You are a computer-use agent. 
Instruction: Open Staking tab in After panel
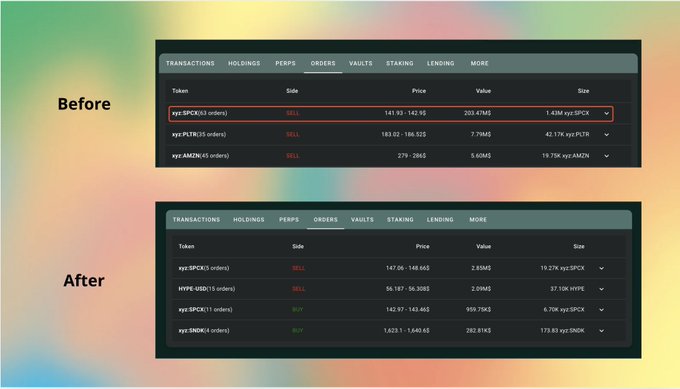[x=400, y=220]
